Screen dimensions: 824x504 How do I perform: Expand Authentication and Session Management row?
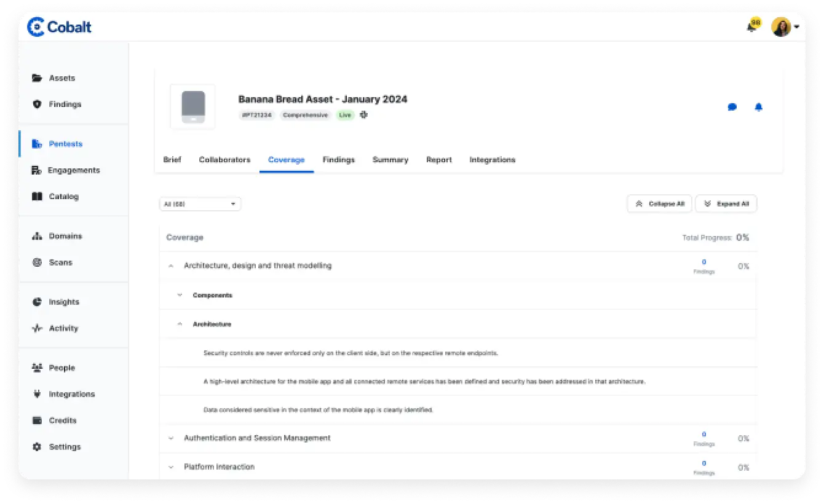pos(171,438)
